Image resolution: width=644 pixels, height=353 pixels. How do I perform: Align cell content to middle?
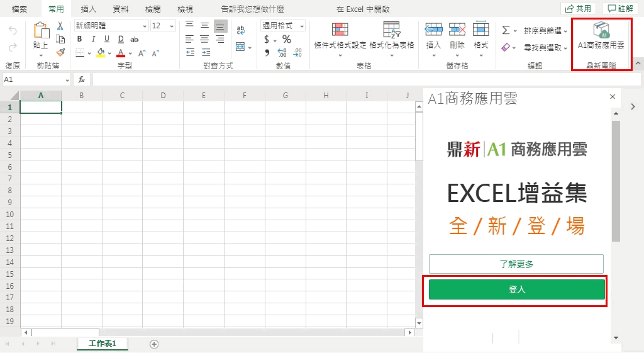[x=204, y=25]
